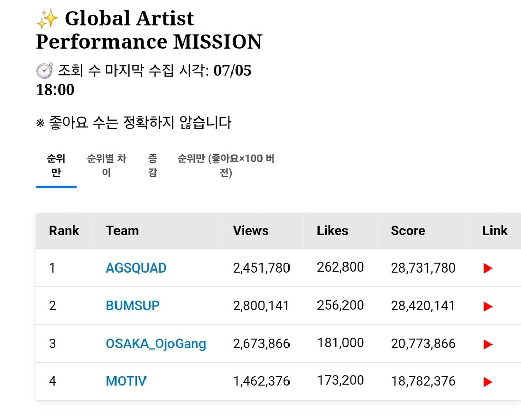Open BUMSUP red play link icon
521x420 pixels.
488,306
